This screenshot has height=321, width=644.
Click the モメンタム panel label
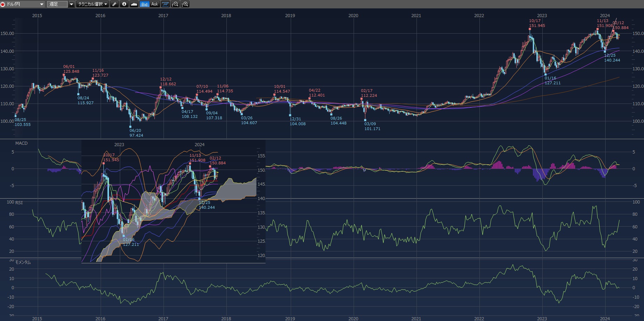tap(23, 262)
